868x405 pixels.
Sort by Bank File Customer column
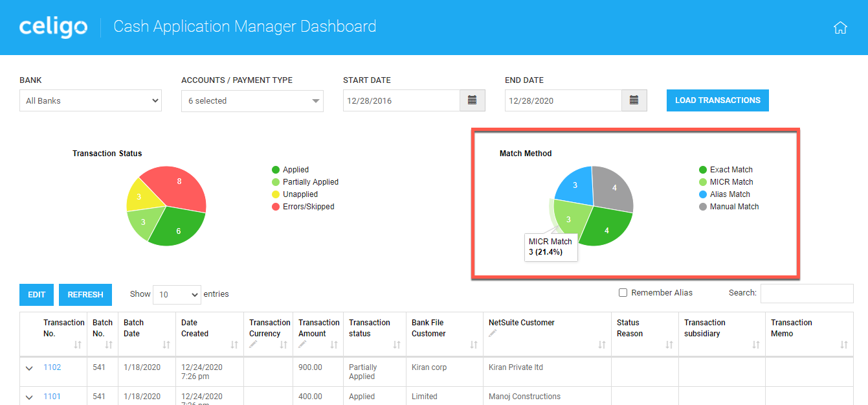point(474,345)
